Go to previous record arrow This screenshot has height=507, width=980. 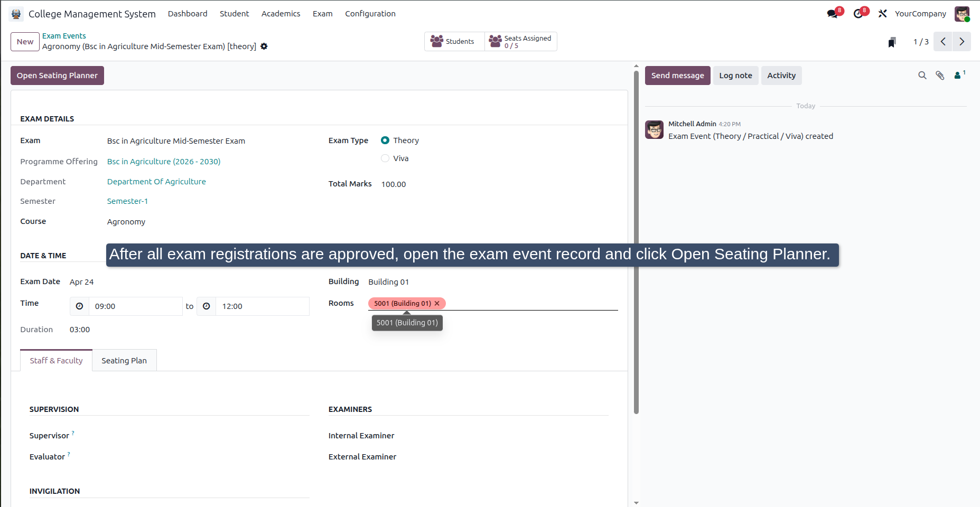coord(943,42)
